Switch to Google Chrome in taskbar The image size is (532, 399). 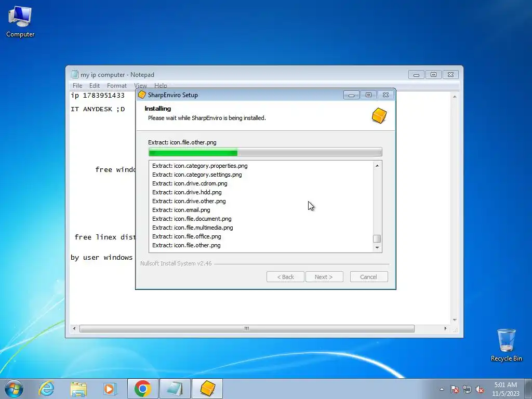click(142, 389)
